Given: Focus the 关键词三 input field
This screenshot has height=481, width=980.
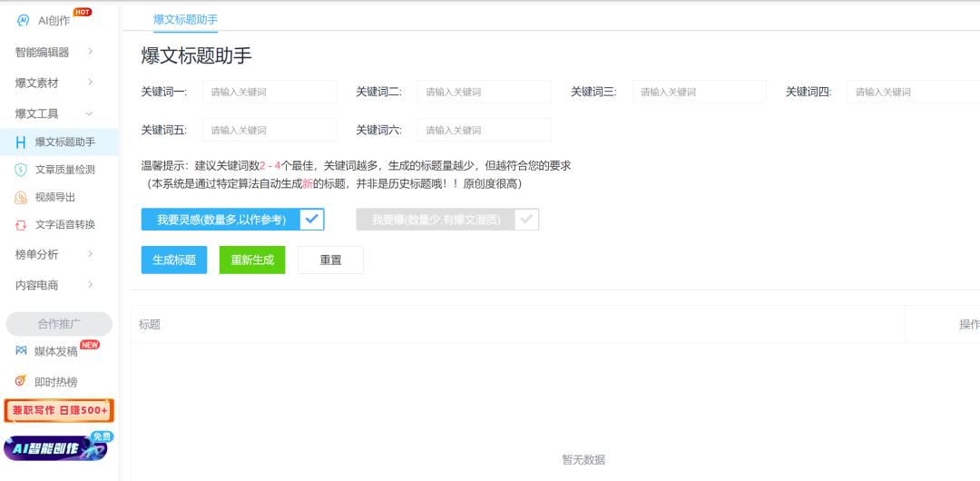Looking at the screenshot, I should pyautogui.click(x=700, y=92).
